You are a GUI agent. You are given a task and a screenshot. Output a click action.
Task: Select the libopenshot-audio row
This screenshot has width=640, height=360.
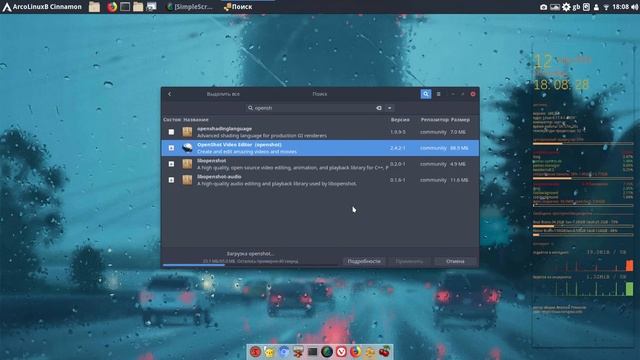pyautogui.click(x=320, y=180)
